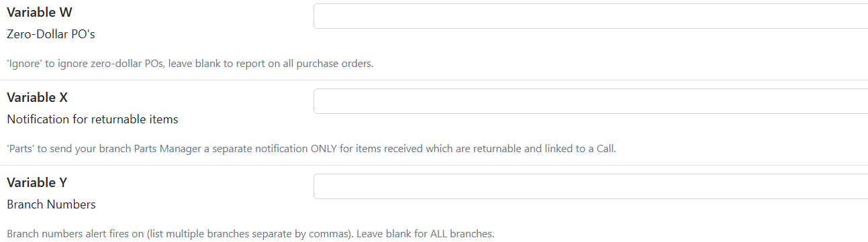Click the capitalized word ONLY in description
The height and width of the screenshot is (242, 868).
click(325, 149)
